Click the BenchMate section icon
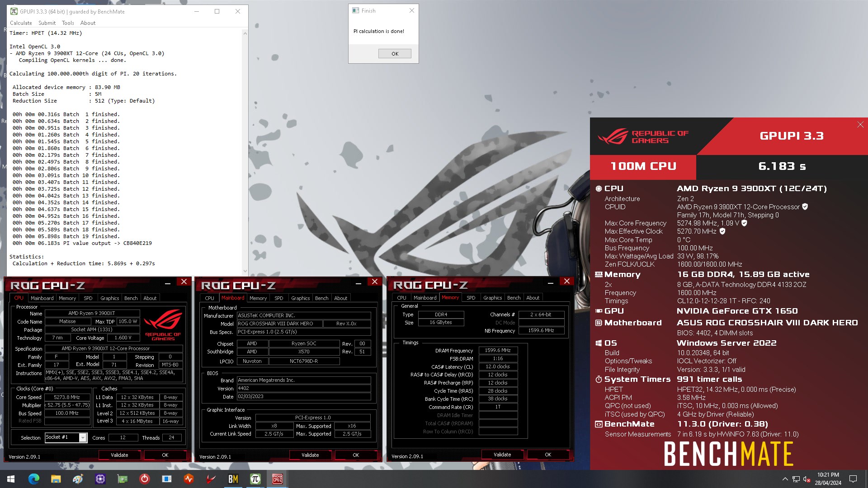 599,424
